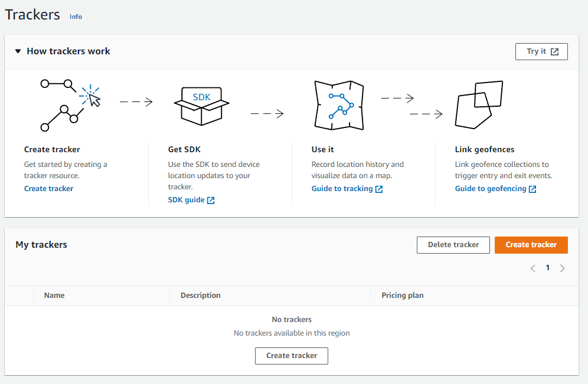Sort table by Name column header
The image size is (588, 384).
click(x=54, y=296)
